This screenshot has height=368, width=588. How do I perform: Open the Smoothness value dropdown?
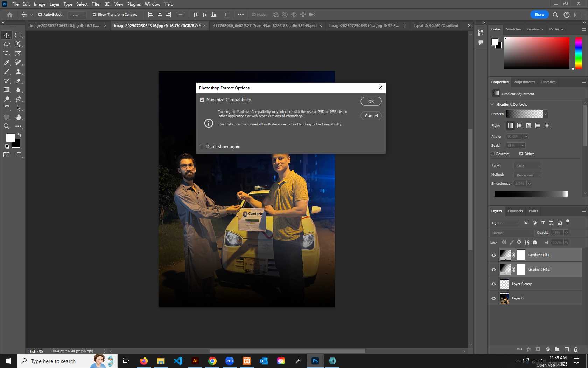[x=529, y=183]
